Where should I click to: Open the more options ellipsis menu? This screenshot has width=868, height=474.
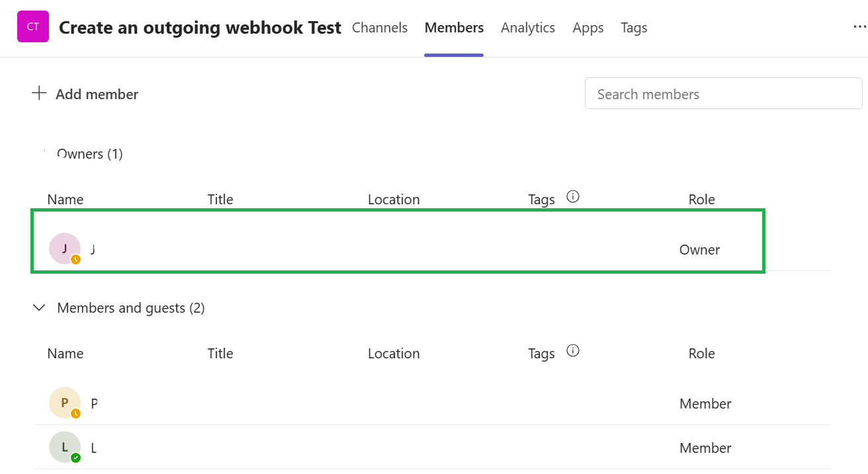(860, 28)
